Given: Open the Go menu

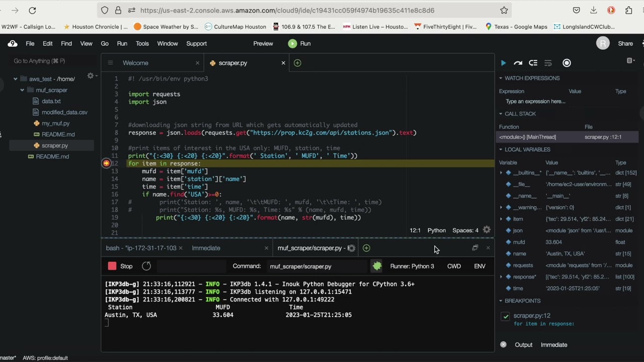Looking at the screenshot, I should coord(105,43).
